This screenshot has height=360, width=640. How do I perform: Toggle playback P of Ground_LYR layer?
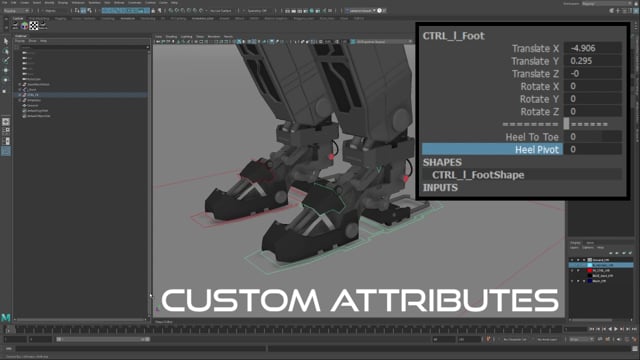coord(578,260)
